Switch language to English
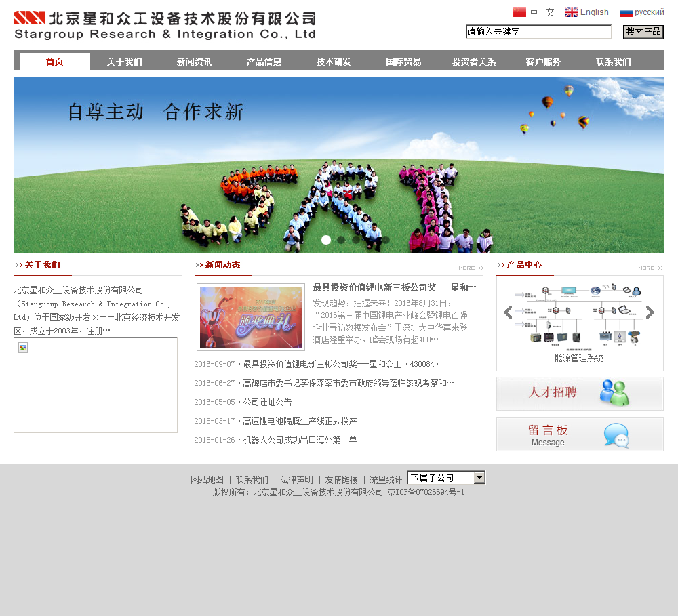The width and height of the screenshot is (678, 616). [x=594, y=12]
